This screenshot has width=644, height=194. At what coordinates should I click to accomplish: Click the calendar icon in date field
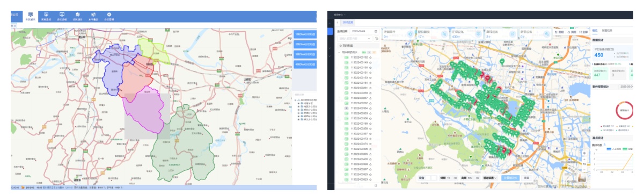[376, 32]
